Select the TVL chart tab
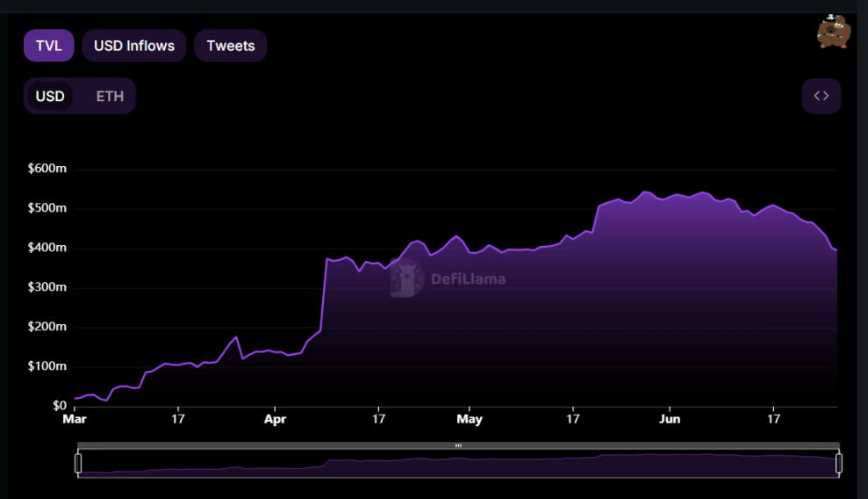The height and width of the screenshot is (499, 868). (49, 46)
